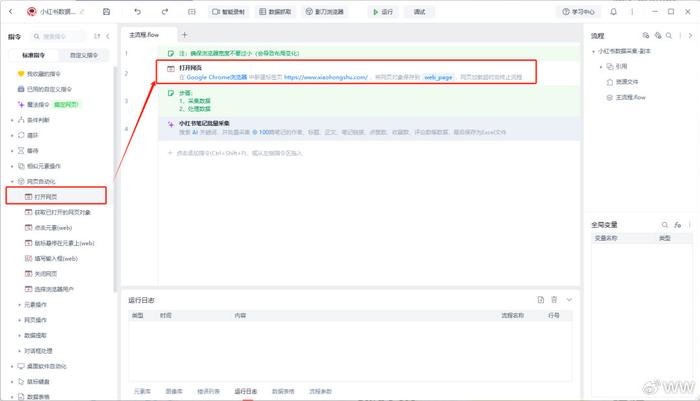The height and width of the screenshot is (401, 700).
Task: Select 关闭网页 instruction
Action: point(41,274)
